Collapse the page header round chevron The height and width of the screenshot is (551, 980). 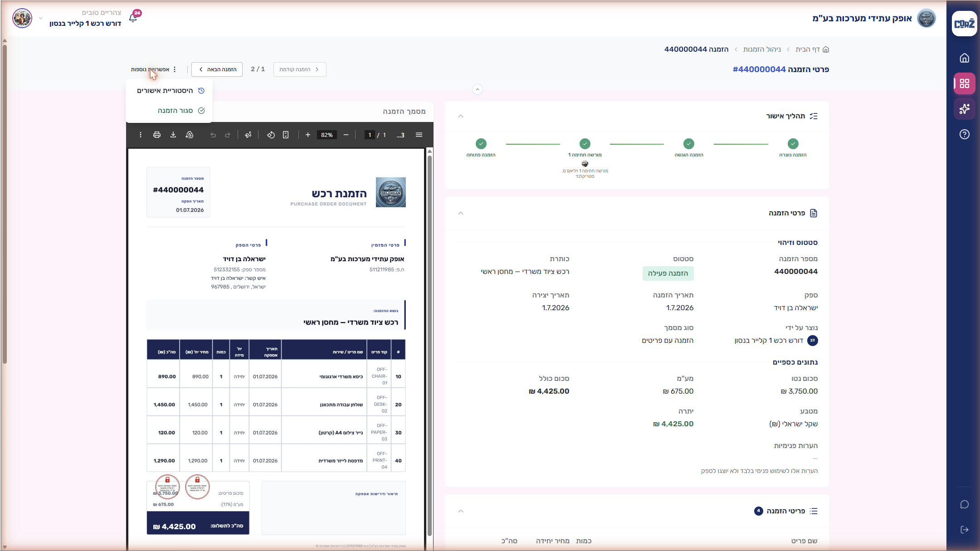click(x=478, y=89)
